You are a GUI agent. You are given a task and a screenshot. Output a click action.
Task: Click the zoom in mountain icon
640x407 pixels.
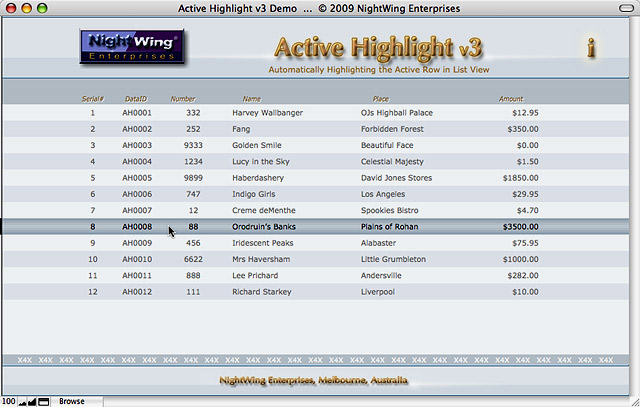point(32,402)
